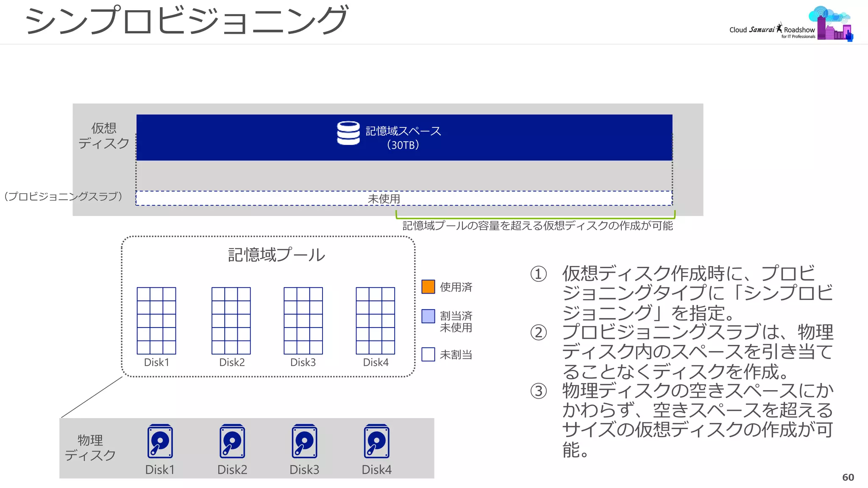Click the Disk1 label under the pool grid
868x488 pixels.
(x=156, y=362)
